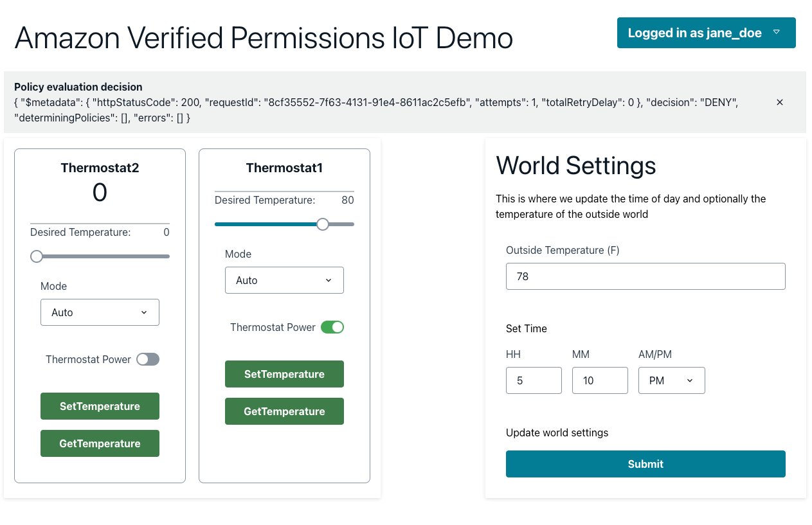The image size is (812, 525).
Task: Open the AM/PM selector
Action: (x=671, y=380)
